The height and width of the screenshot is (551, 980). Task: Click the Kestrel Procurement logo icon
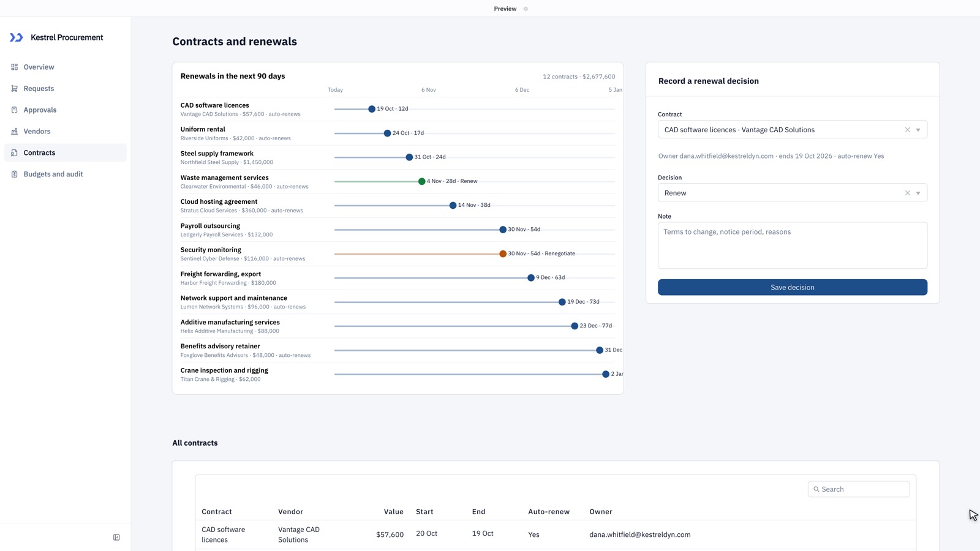pyautogui.click(x=17, y=37)
